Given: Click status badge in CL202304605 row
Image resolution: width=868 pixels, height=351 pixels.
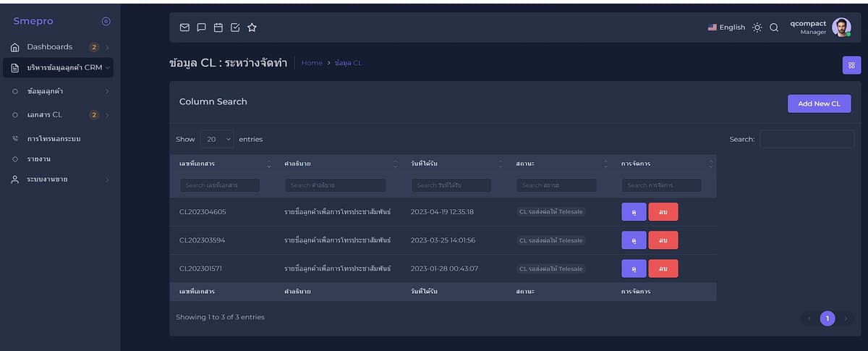Looking at the screenshot, I should pos(551,212).
